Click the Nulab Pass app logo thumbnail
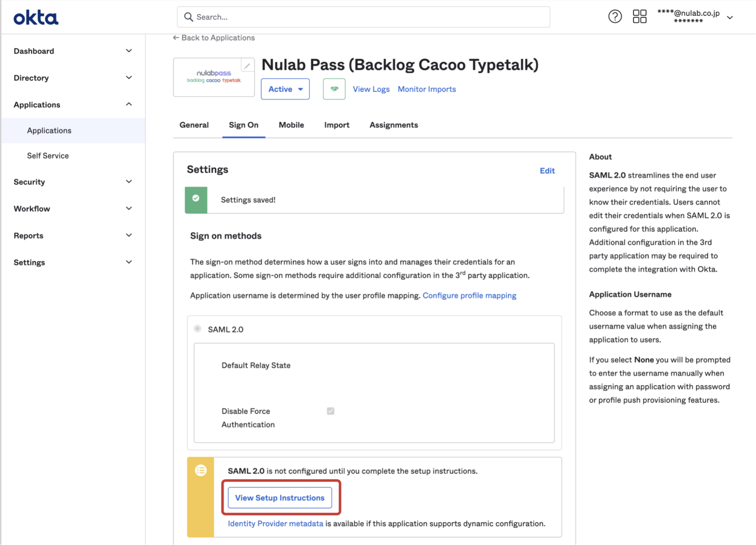The width and height of the screenshot is (756, 545). click(x=214, y=77)
